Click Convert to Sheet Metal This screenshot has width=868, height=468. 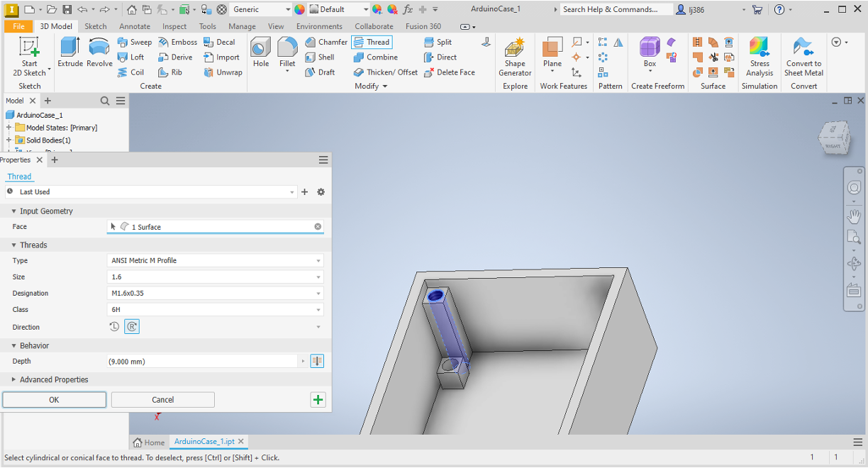(803, 57)
